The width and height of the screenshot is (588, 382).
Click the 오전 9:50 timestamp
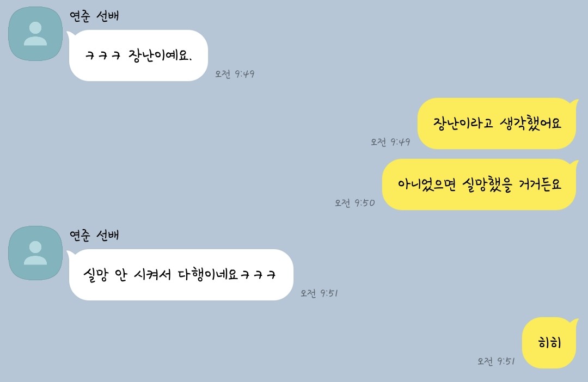355,203
